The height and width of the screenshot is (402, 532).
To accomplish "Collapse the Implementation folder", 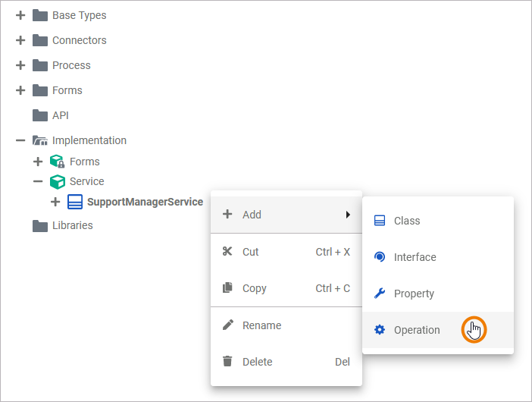I will (20, 140).
